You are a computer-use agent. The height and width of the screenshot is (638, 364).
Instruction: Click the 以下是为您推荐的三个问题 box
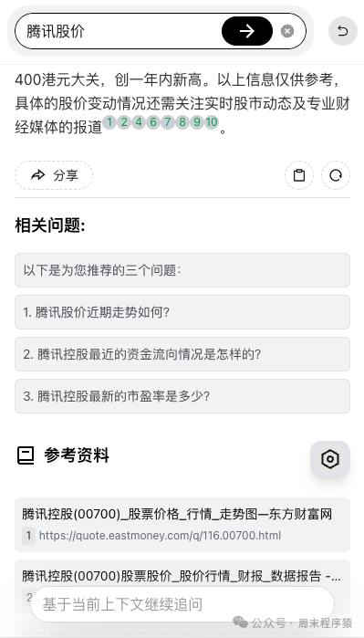(x=182, y=270)
